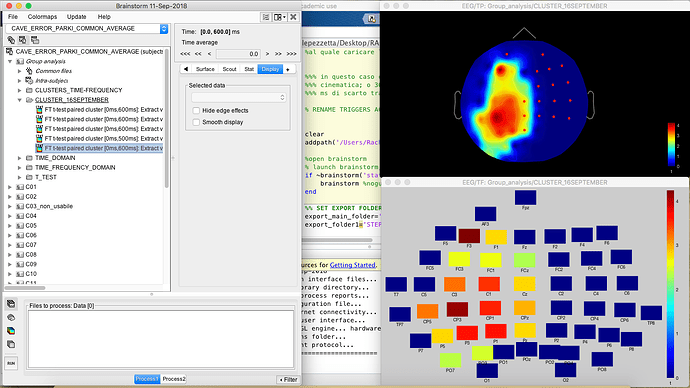Screen dimensions: 690x388
Task: Click the Cz electrode tile
Action: (x=525, y=284)
